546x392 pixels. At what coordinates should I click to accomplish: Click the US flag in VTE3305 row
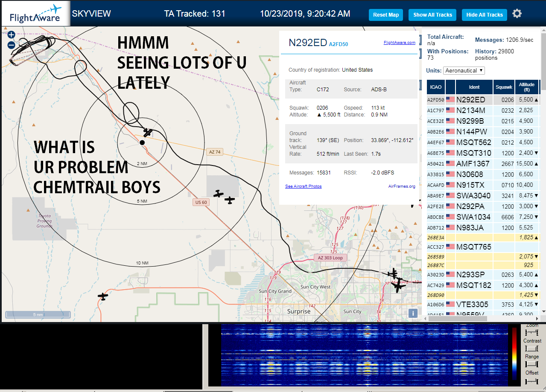tap(450, 305)
